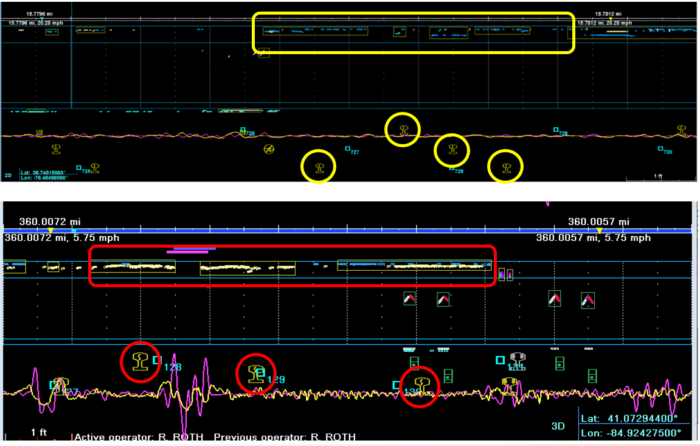Image resolution: width=700 pixels, height=446 pixels.
Task: Click the cyan square marker 130
Action: (x=396, y=384)
